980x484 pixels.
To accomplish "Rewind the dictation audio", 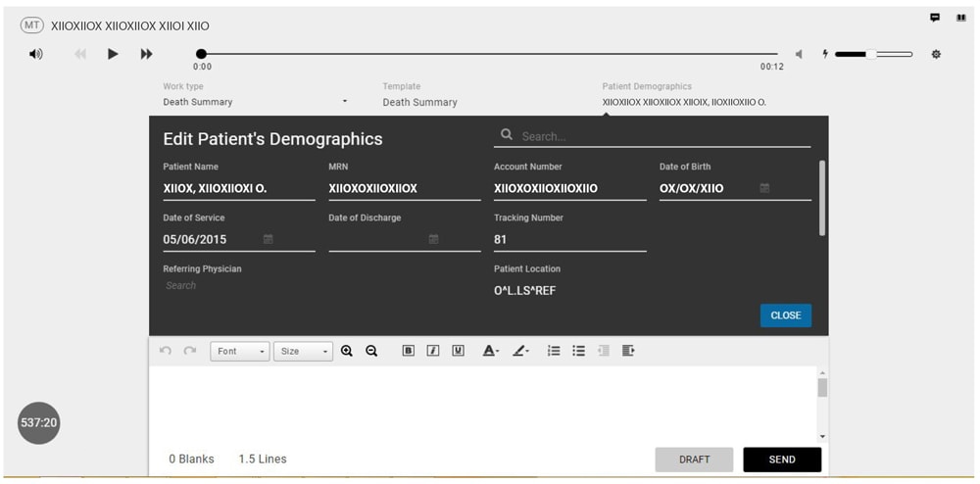I will (80, 54).
